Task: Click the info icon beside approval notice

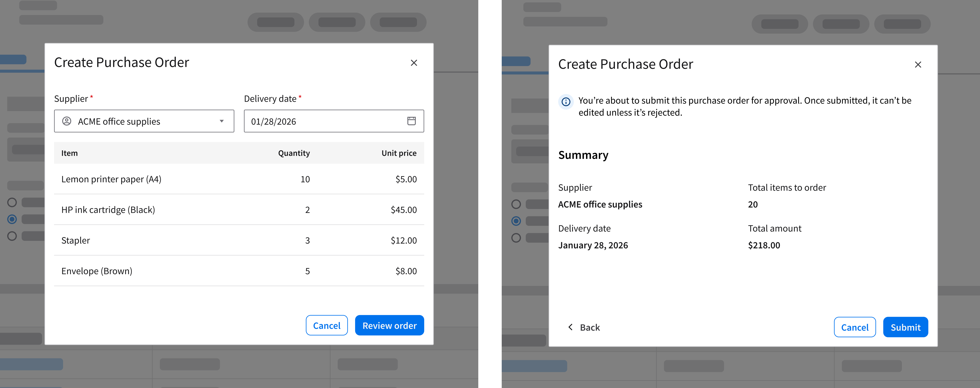Action: 566,102
